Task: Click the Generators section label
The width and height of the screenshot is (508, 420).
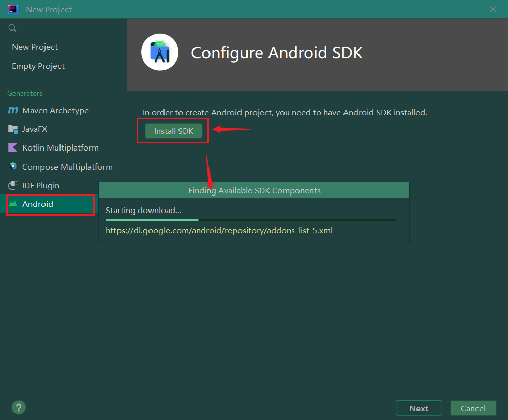Action: point(25,93)
